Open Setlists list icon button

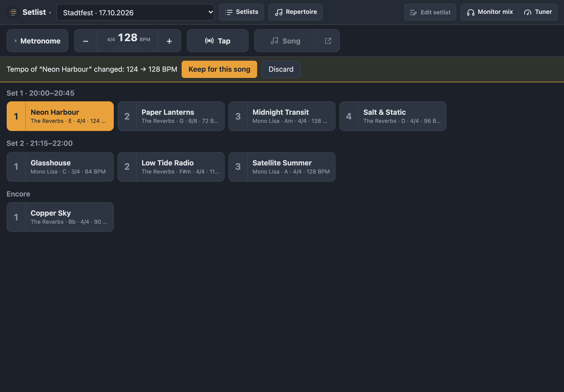coord(241,12)
